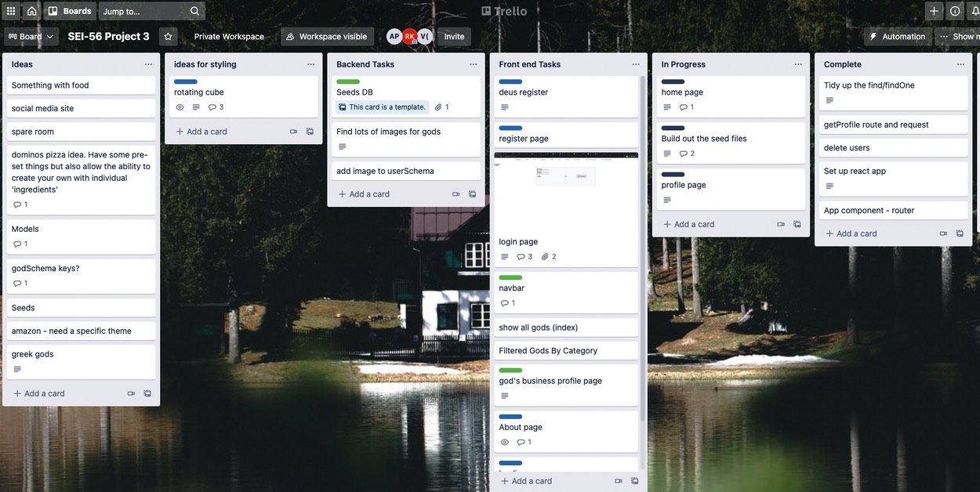980x492 pixels.
Task: Click video icon in Front end Tasks footer
Action: click(x=618, y=481)
